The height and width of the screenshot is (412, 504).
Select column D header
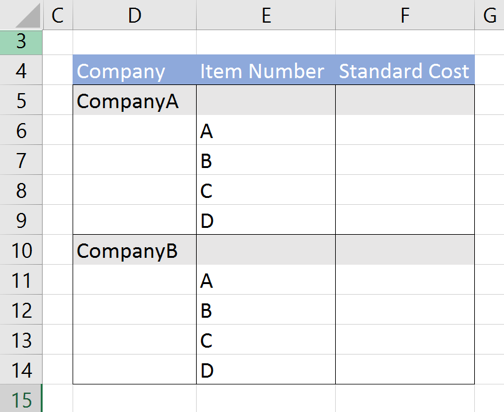(134, 15)
